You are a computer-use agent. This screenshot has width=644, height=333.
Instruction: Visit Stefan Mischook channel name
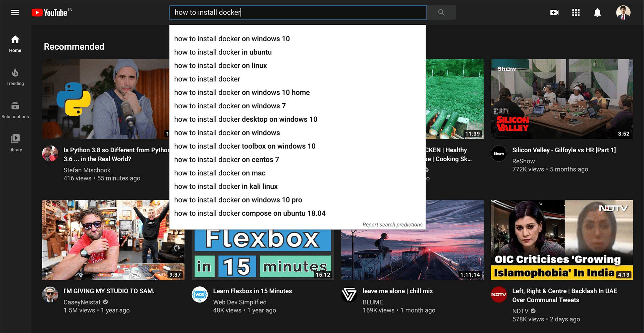(87, 170)
